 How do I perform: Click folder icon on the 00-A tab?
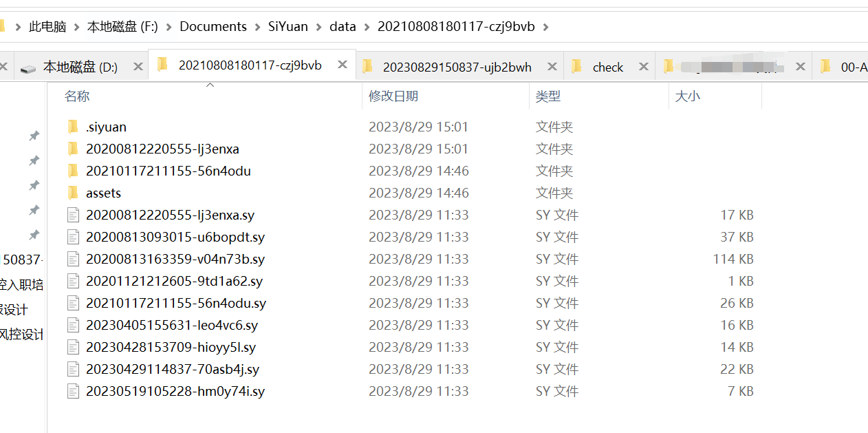pos(825,66)
